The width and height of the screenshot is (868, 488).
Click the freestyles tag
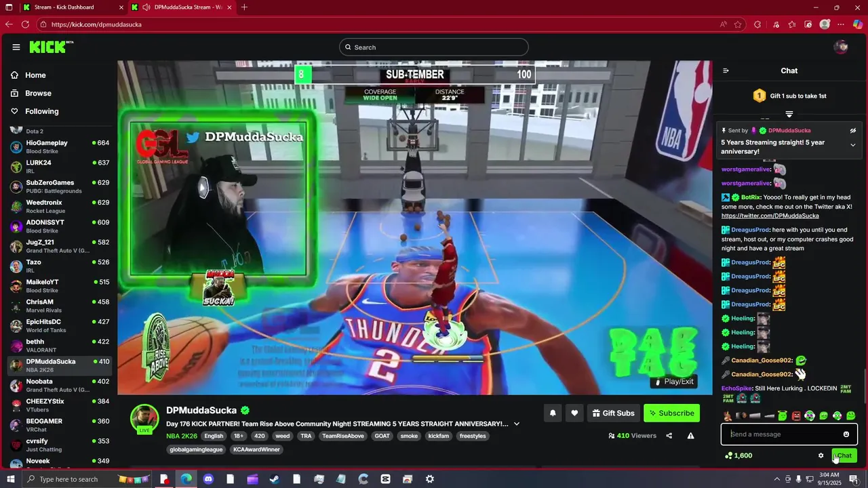(x=473, y=436)
